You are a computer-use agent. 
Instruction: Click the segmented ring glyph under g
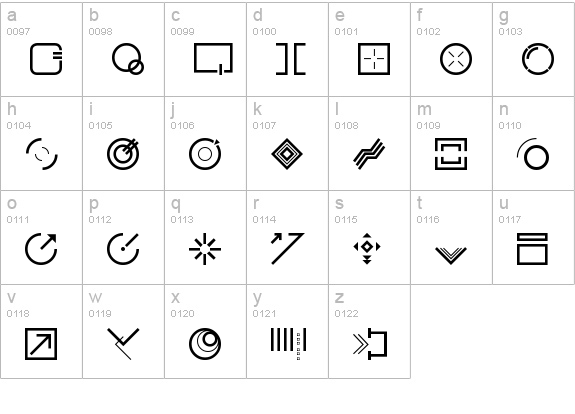(538, 59)
